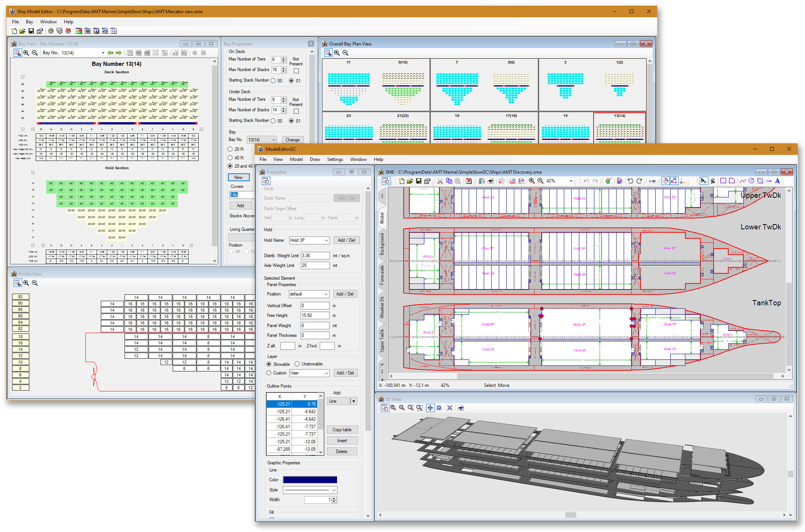Click eye view icon in 3D View toolbar
Viewport: 805px width, 532px height.
pyautogui.click(x=461, y=408)
